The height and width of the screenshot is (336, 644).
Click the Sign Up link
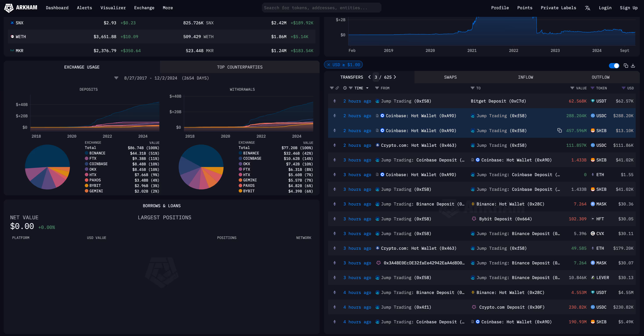click(x=628, y=8)
